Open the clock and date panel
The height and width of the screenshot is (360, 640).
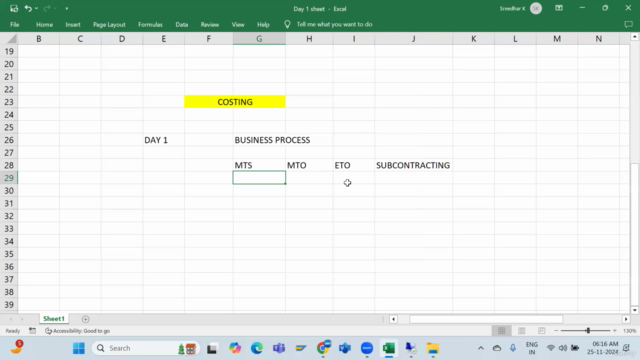pos(603,348)
